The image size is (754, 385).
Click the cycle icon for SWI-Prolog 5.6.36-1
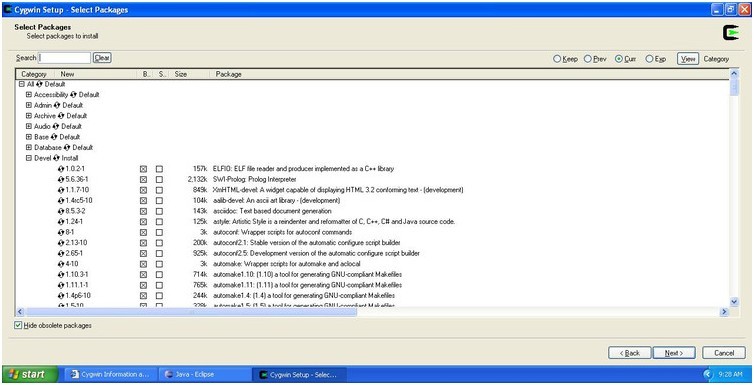(61, 179)
